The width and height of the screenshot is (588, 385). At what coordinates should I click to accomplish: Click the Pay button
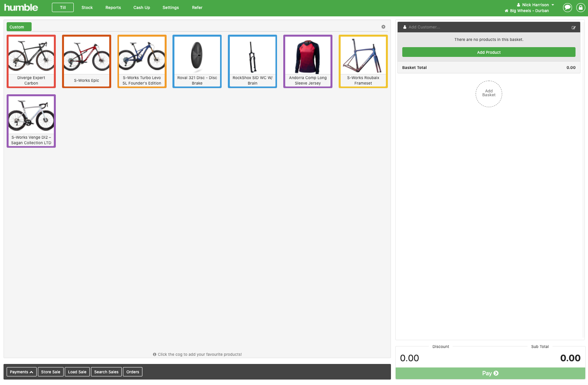pos(490,373)
